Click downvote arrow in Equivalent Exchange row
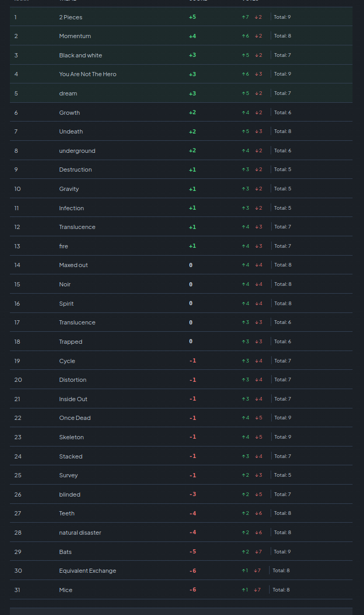This screenshot has height=615, width=364. (255, 571)
